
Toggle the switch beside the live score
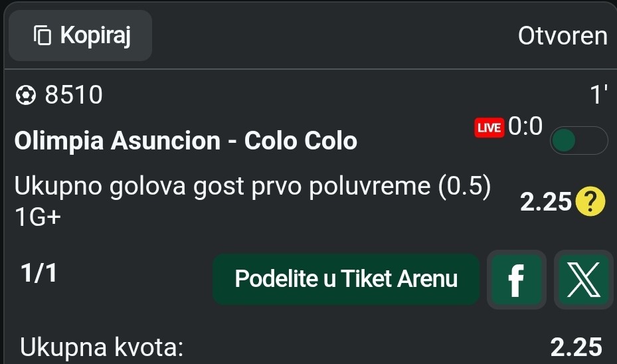pos(579,140)
